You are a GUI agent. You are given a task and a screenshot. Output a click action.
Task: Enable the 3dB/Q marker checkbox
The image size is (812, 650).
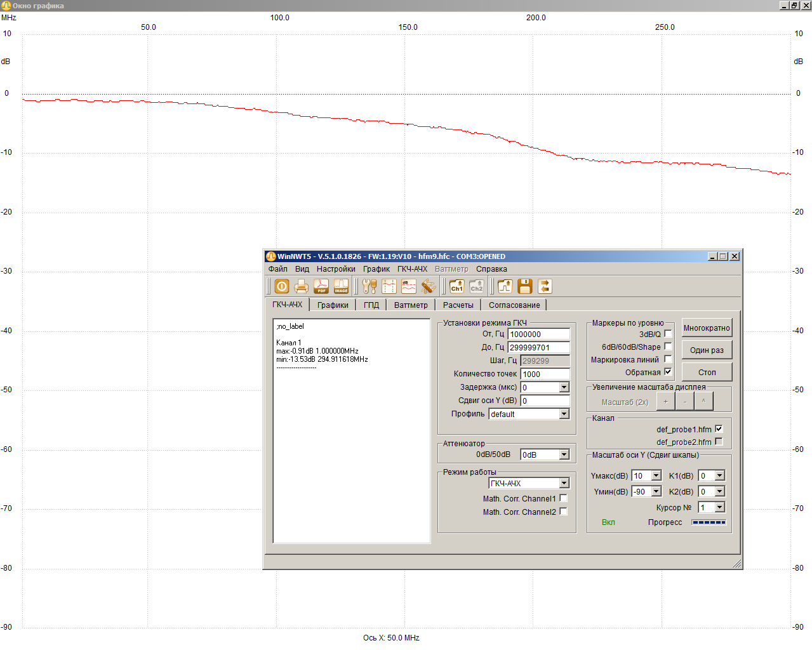click(x=668, y=334)
